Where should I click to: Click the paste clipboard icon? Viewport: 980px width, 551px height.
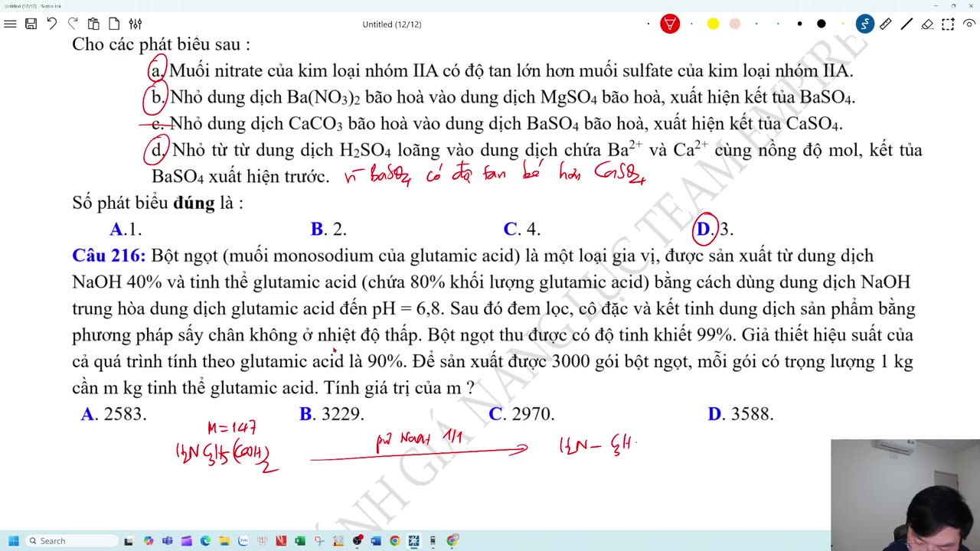tap(93, 24)
